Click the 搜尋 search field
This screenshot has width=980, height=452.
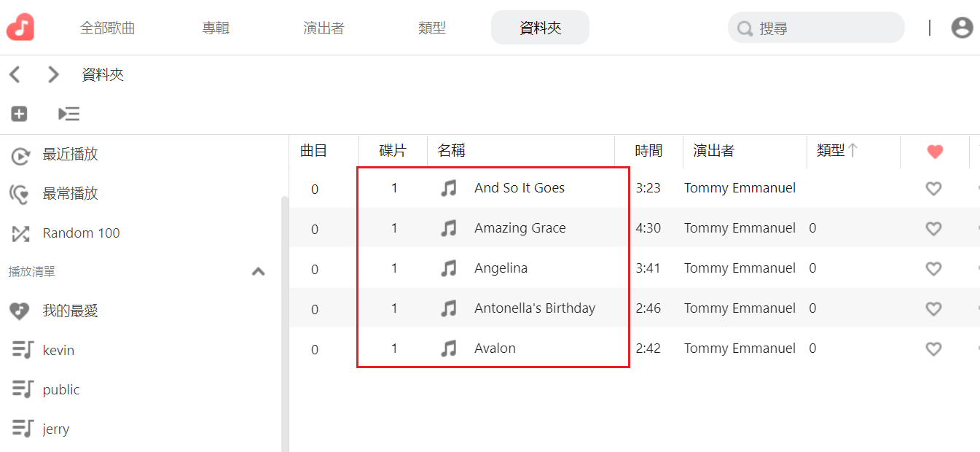click(x=816, y=28)
